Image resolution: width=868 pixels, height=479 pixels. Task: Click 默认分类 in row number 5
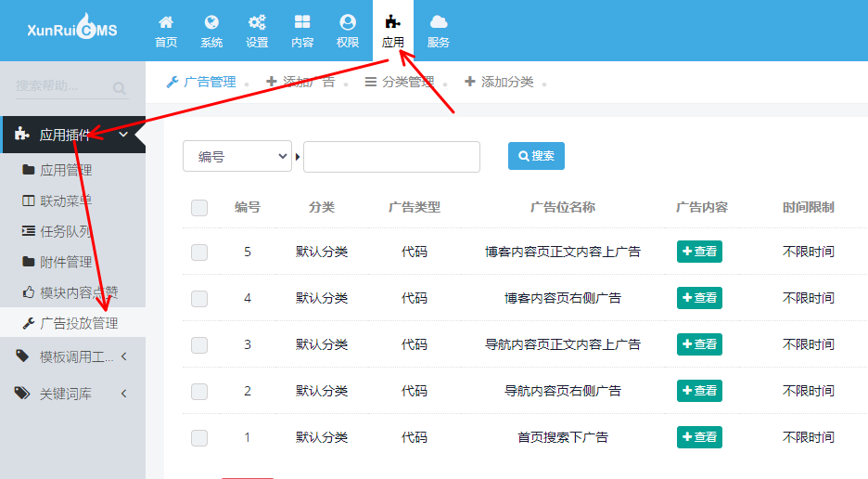(x=322, y=252)
